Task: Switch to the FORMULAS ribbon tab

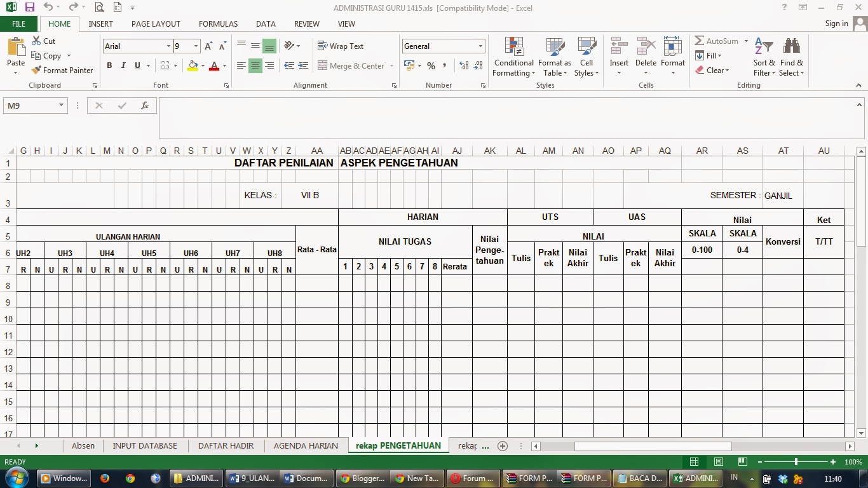Action: pos(218,24)
